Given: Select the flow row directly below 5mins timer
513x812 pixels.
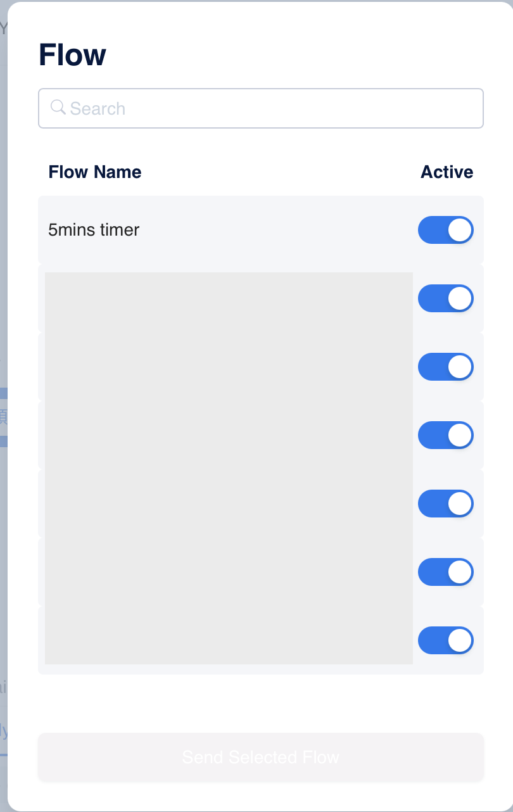Looking at the screenshot, I should [228, 298].
